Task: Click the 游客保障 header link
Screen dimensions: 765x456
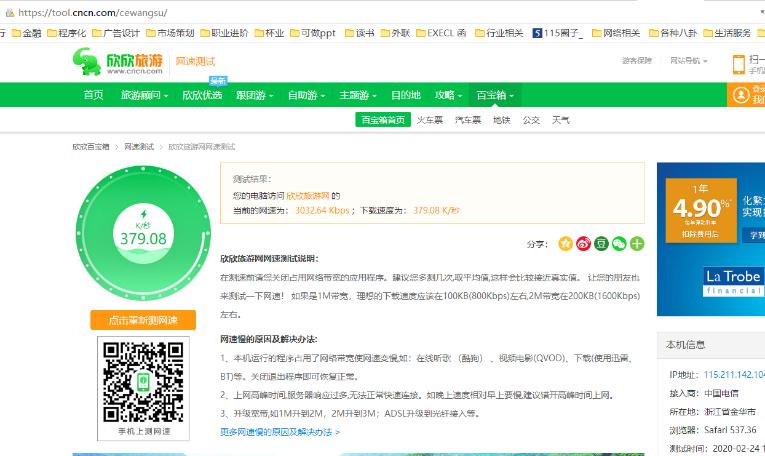Action: point(637,60)
